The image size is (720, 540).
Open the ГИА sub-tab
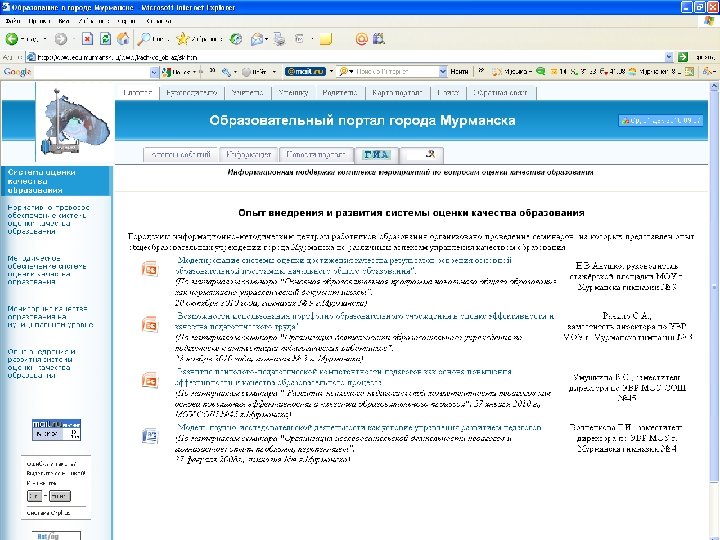(x=377, y=155)
